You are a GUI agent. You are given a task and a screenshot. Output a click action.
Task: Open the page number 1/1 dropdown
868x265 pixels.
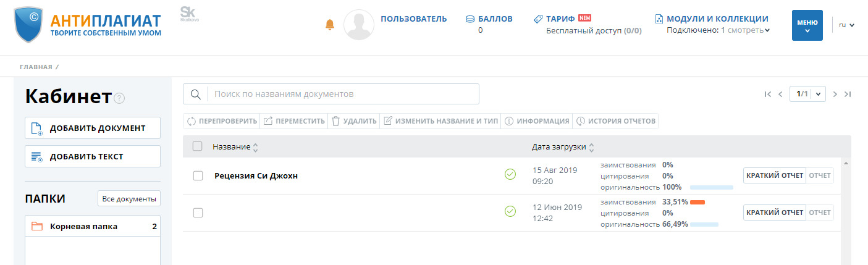click(x=807, y=94)
